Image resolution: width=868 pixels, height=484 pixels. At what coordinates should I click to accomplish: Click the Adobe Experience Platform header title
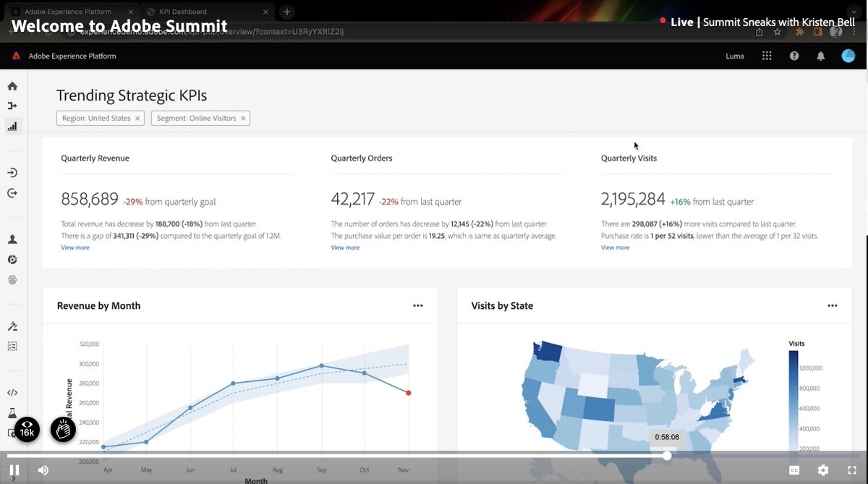pyautogui.click(x=72, y=56)
